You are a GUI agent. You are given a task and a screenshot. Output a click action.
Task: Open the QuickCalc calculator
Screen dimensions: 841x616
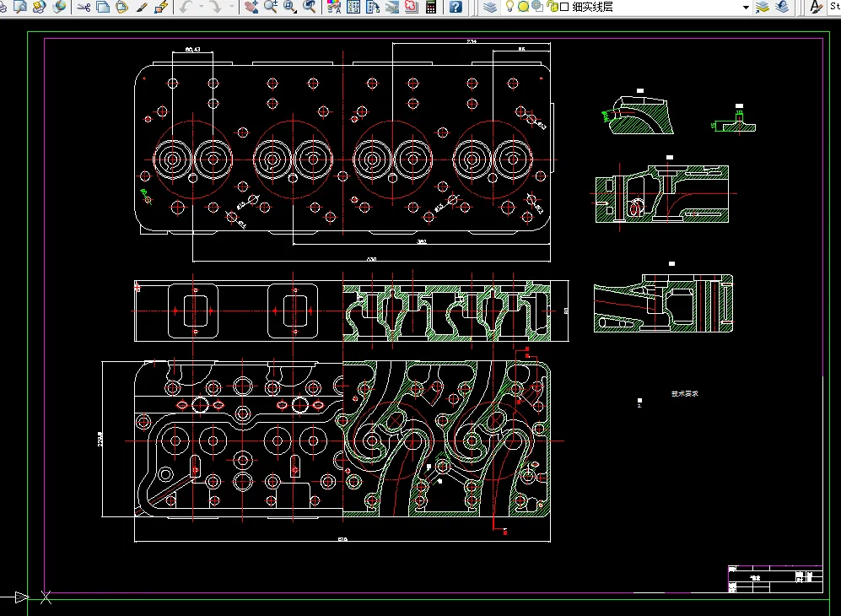(x=431, y=7)
